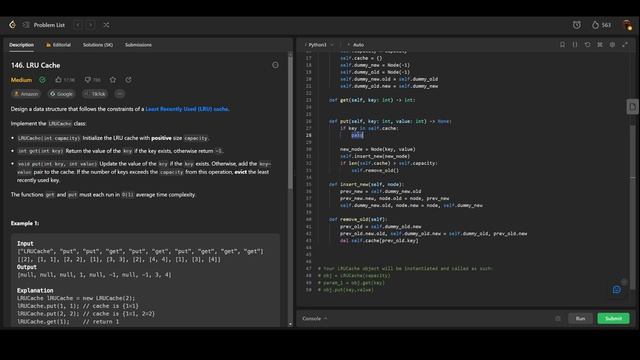This screenshot has height=360, width=640.
Task: Click the format code braces icon
Action: (575, 44)
